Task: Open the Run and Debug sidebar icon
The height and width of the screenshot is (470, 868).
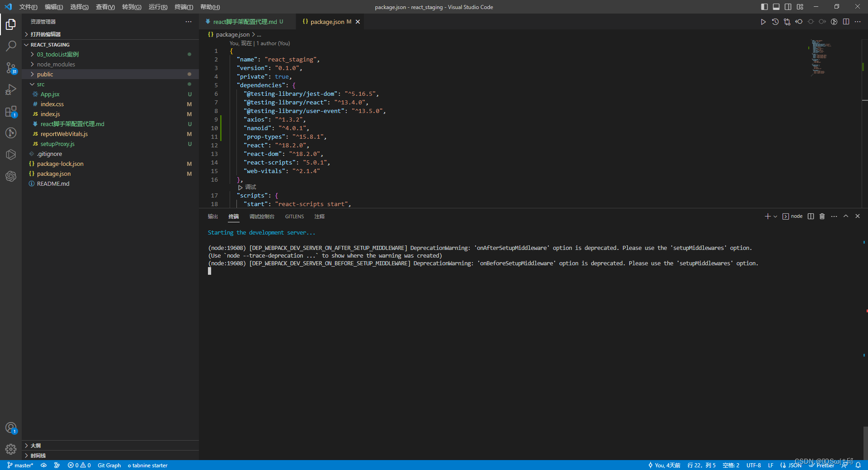Action: click(x=11, y=90)
